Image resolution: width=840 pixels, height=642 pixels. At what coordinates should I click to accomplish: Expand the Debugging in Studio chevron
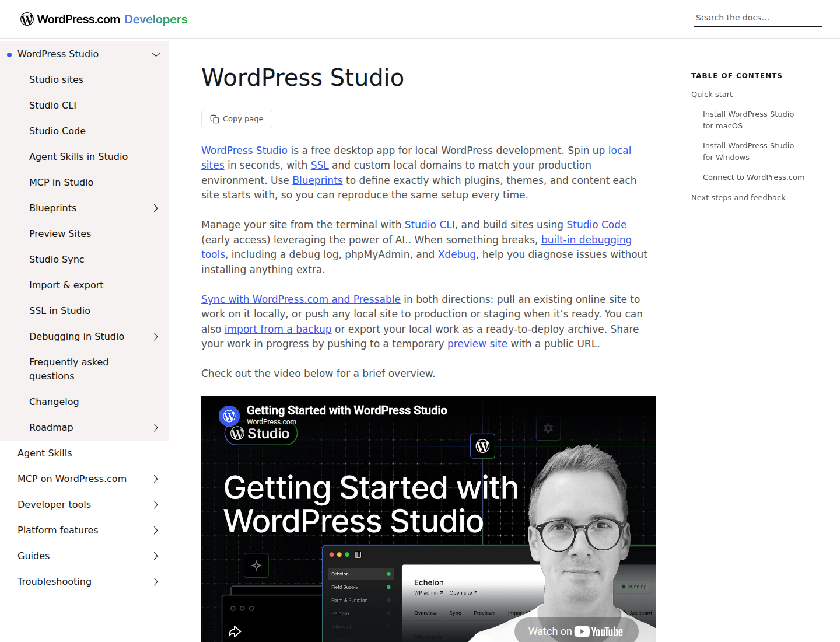tap(156, 337)
